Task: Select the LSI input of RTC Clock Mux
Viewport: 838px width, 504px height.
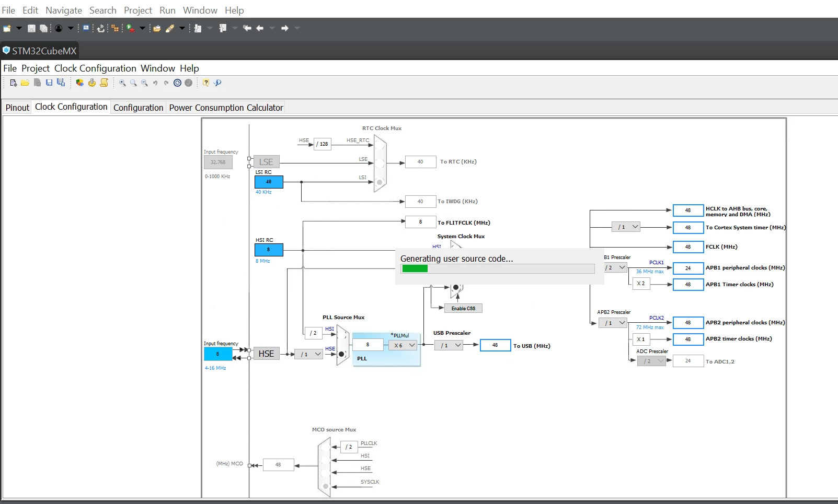Action: (x=380, y=182)
